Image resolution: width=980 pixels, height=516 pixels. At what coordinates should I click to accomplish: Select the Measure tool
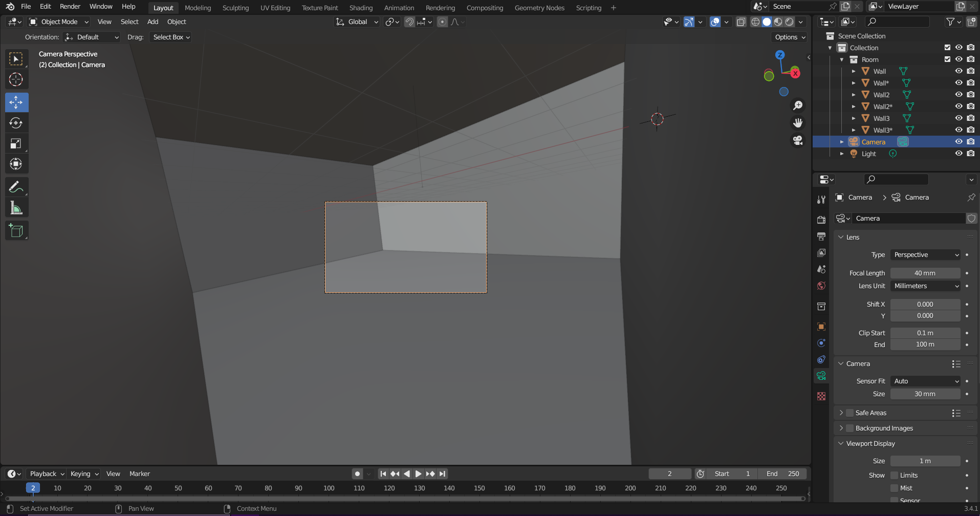point(16,207)
